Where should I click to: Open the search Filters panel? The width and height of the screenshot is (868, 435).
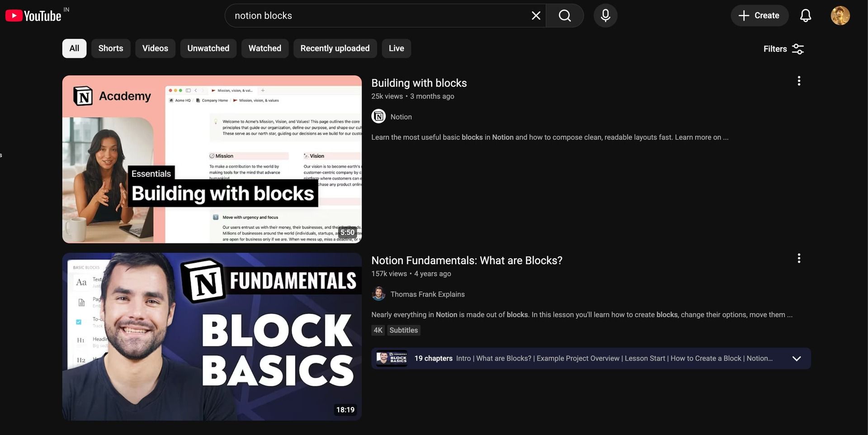tap(783, 49)
